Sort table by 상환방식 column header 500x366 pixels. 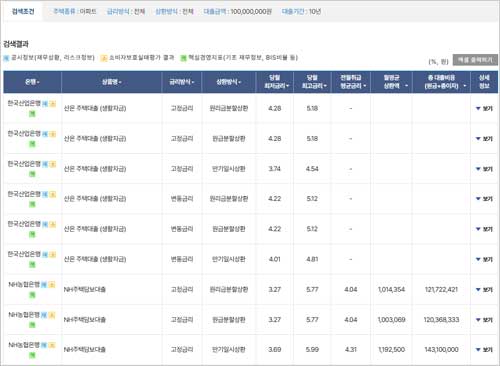pos(229,82)
